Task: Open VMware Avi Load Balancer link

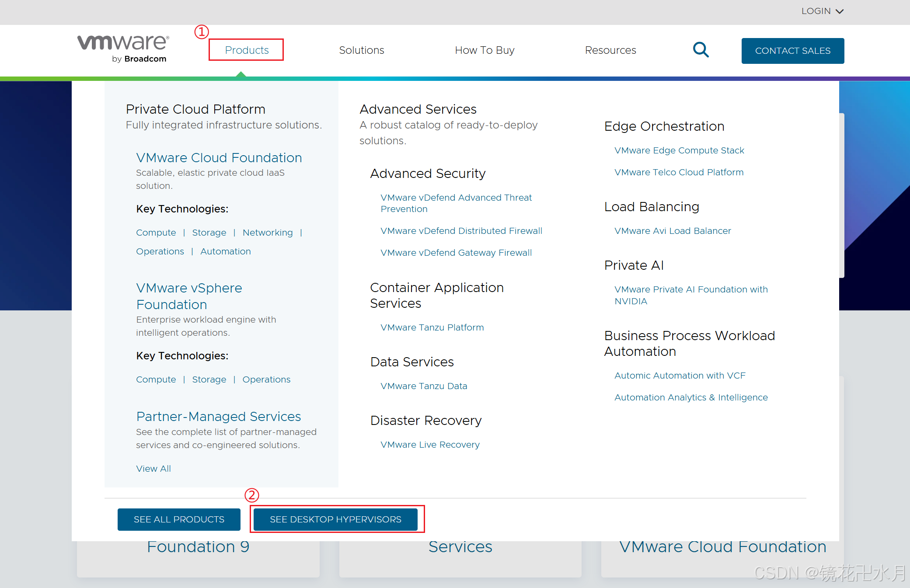Action: [x=672, y=231]
